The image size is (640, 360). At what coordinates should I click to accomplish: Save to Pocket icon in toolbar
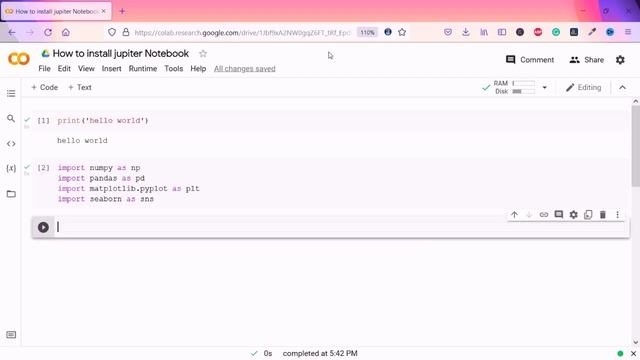448,32
